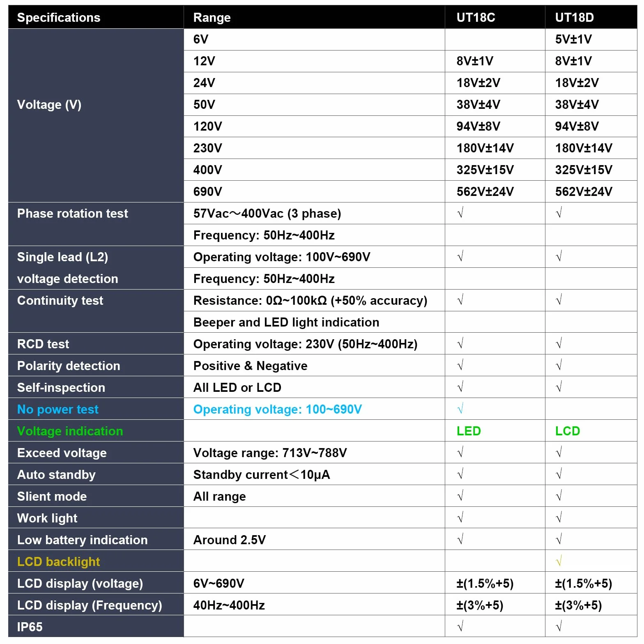Click "8V±1V" in the UT18C column
The width and height of the screenshot is (644, 644).
(x=475, y=61)
